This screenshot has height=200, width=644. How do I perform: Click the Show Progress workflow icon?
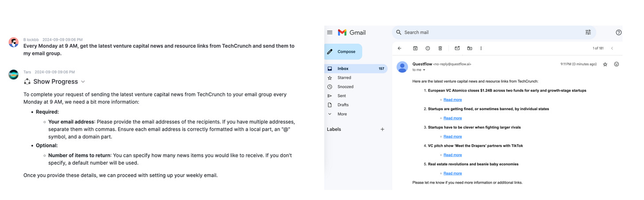tap(27, 81)
